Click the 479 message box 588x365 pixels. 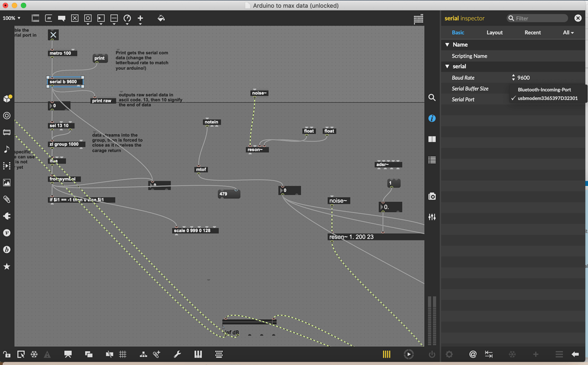pyautogui.click(x=229, y=194)
